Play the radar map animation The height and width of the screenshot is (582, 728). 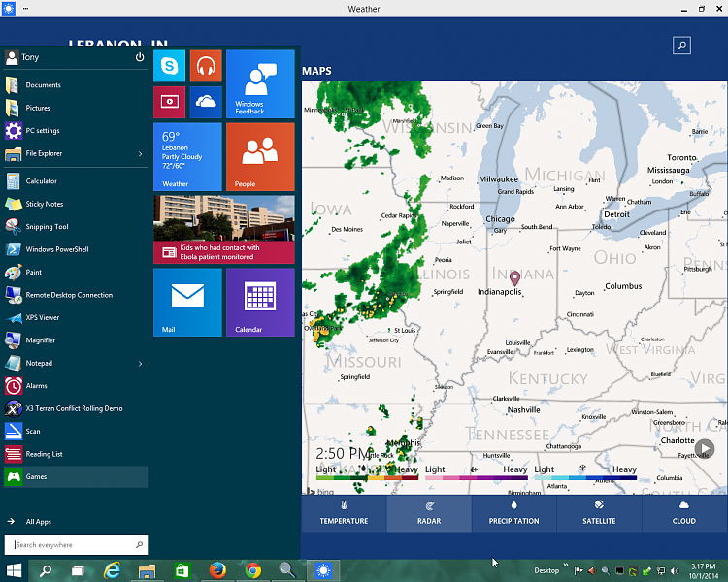tap(705, 448)
